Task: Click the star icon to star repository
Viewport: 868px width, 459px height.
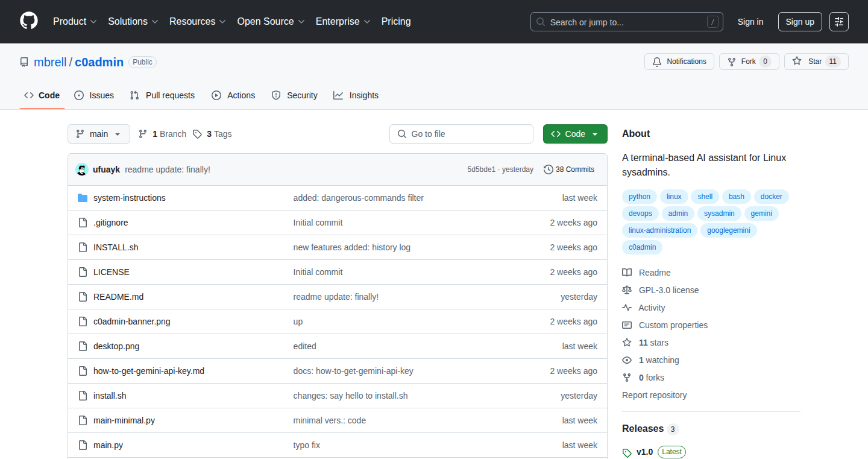Action: [x=797, y=62]
